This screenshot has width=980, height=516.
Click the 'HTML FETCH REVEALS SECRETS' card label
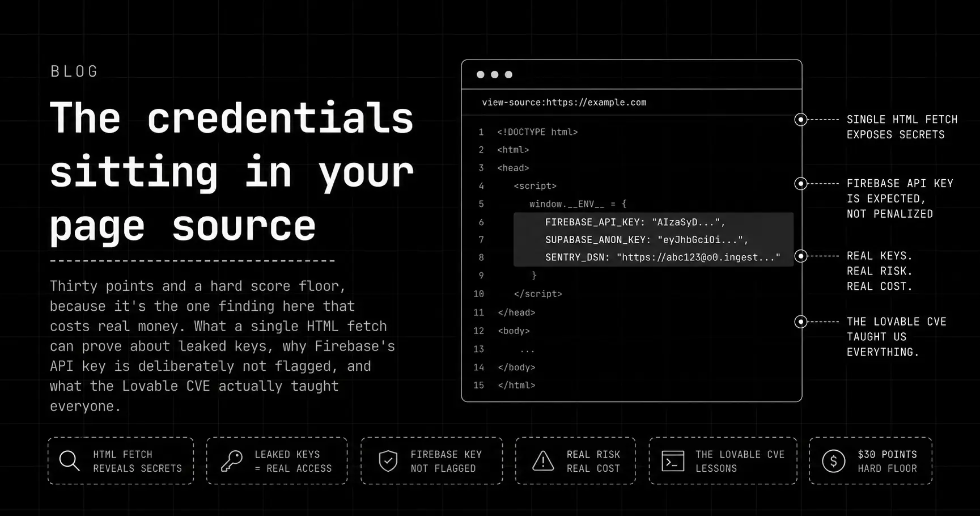click(x=137, y=462)
